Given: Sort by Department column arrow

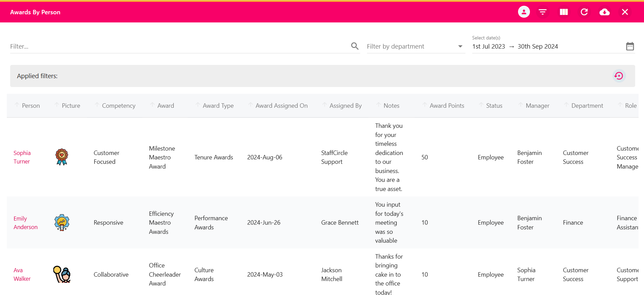Looking at the screenshot, I should click(x=566, y=105).
